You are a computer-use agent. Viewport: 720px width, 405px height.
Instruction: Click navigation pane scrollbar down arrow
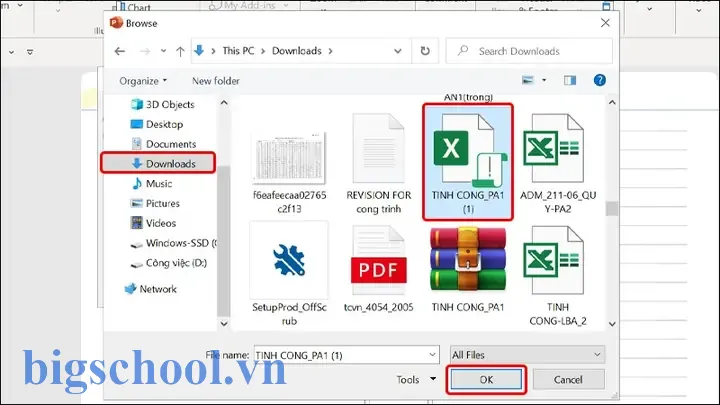224,324
